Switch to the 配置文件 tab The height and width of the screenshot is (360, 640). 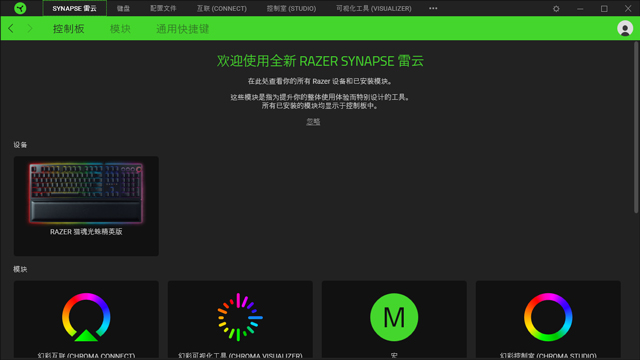[163, 9]
